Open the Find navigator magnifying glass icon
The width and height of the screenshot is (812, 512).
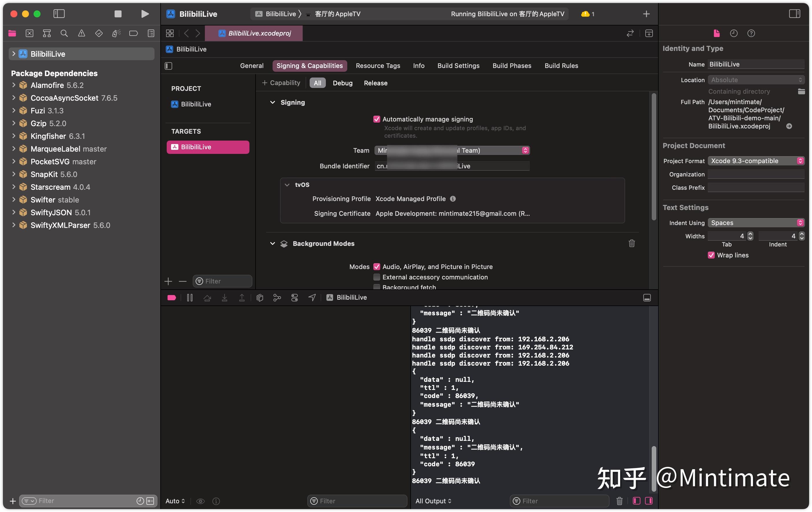click(64, 33)
